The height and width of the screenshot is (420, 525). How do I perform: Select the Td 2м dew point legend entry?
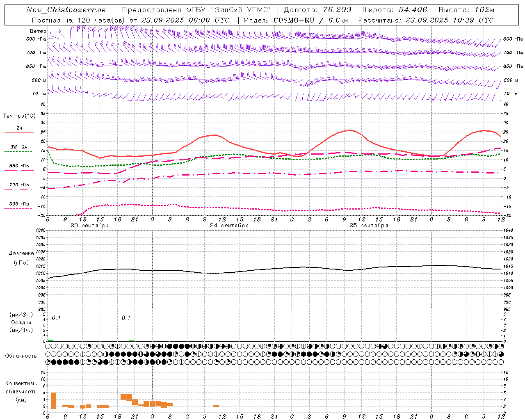(19, 147)
